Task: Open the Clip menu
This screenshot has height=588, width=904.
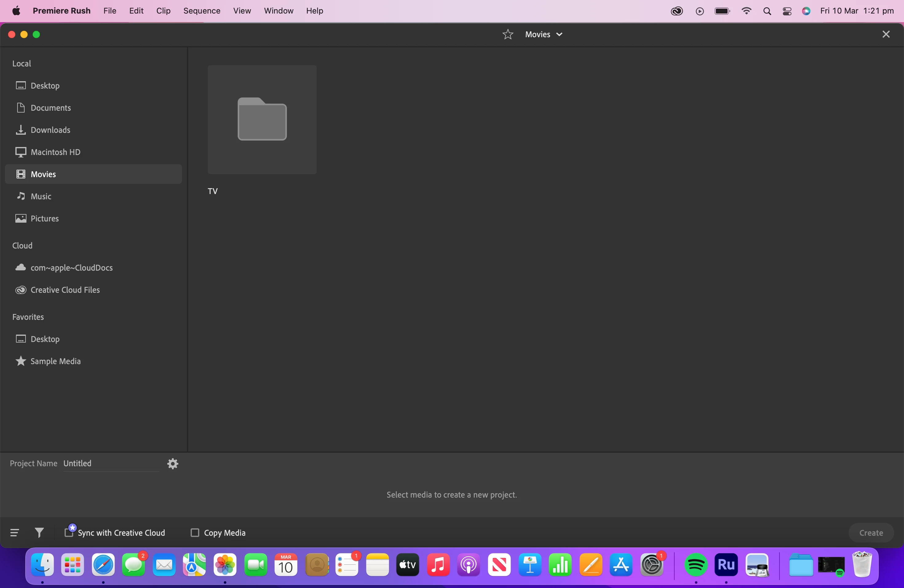Action: (163, 11)
